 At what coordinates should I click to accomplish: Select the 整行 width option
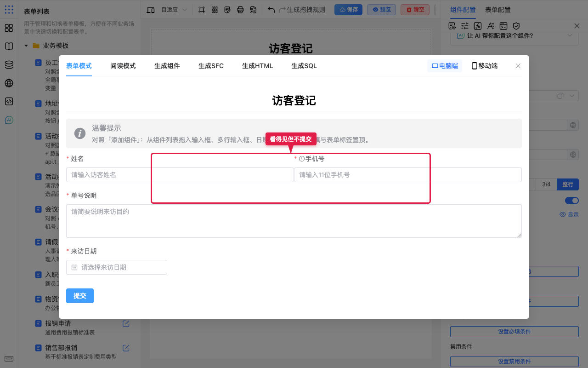point(568,184)
